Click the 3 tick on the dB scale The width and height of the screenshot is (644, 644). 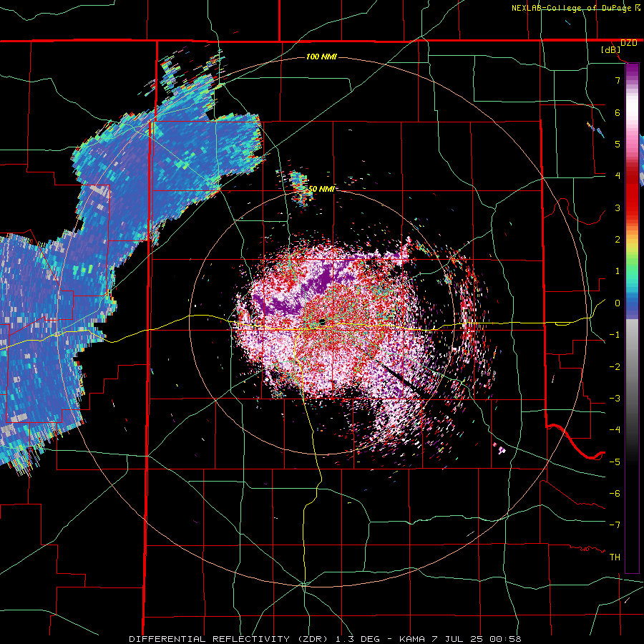(618, 208)
